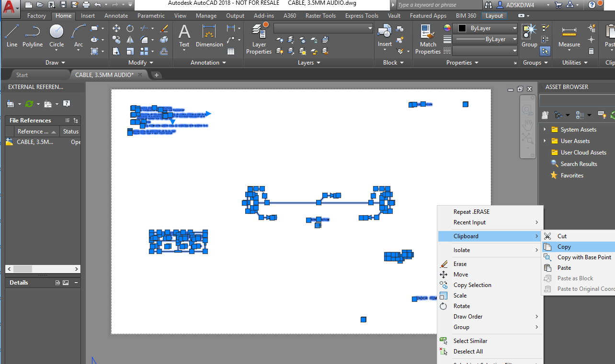This screenshot has width=615, height=364.
Task: Select the Line drawing tool
Action: [x=12, y=36]
